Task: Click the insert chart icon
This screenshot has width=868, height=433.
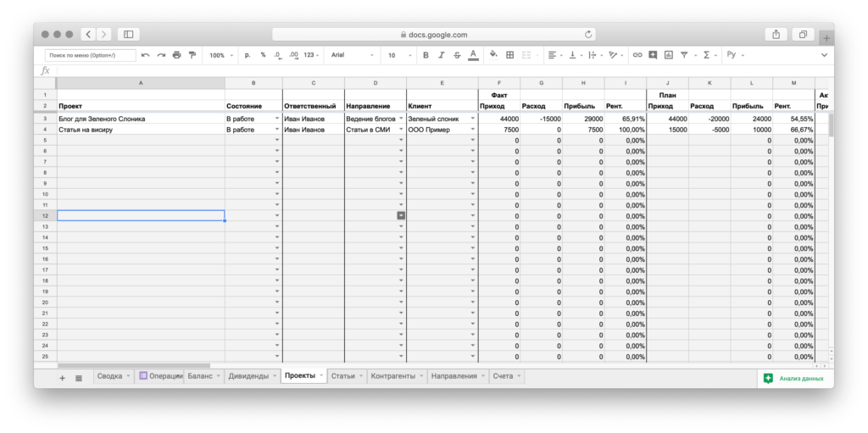Action: (670, 55)
